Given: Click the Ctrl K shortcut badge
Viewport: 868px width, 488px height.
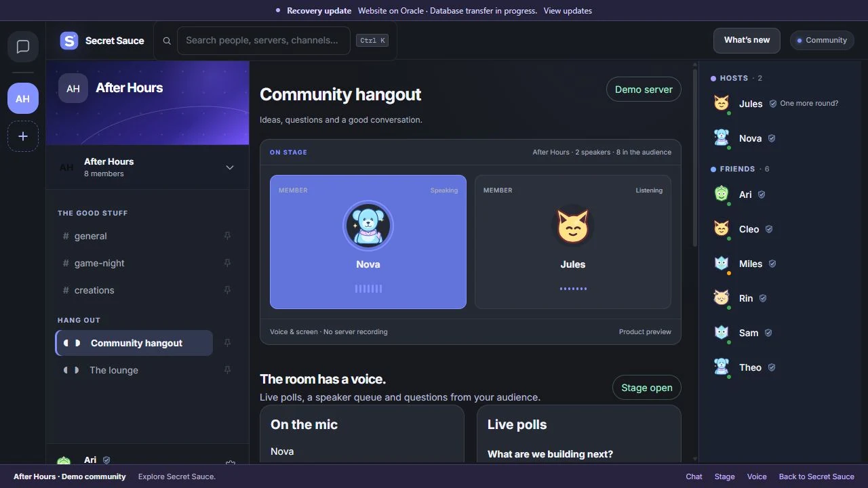Looking at the screenshot, I should click(x=372, y=41).
